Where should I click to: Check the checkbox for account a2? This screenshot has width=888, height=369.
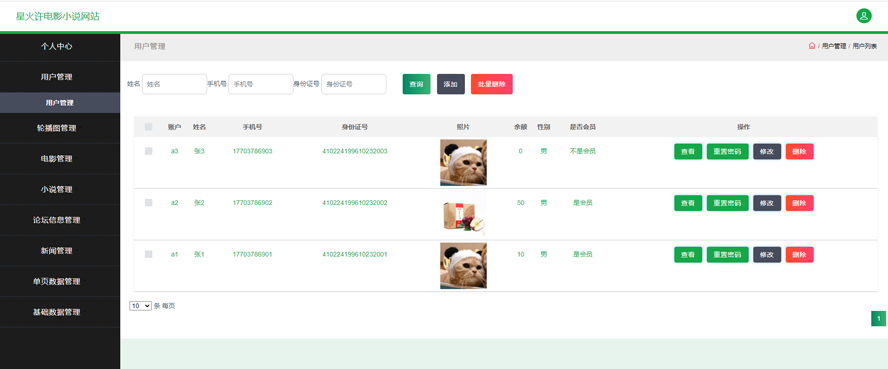[148, 203]
